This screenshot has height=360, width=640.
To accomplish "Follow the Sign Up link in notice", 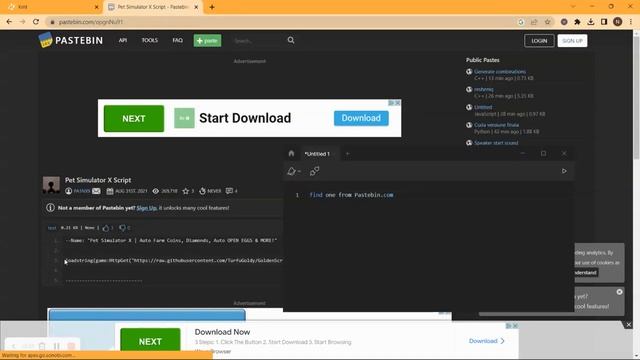I will pos(147,208).
